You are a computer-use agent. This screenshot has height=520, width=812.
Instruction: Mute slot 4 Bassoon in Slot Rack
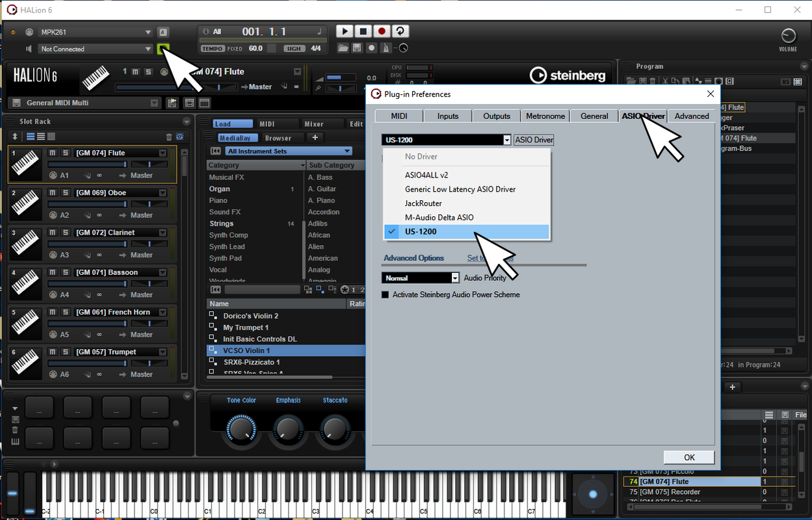point(53,272)
